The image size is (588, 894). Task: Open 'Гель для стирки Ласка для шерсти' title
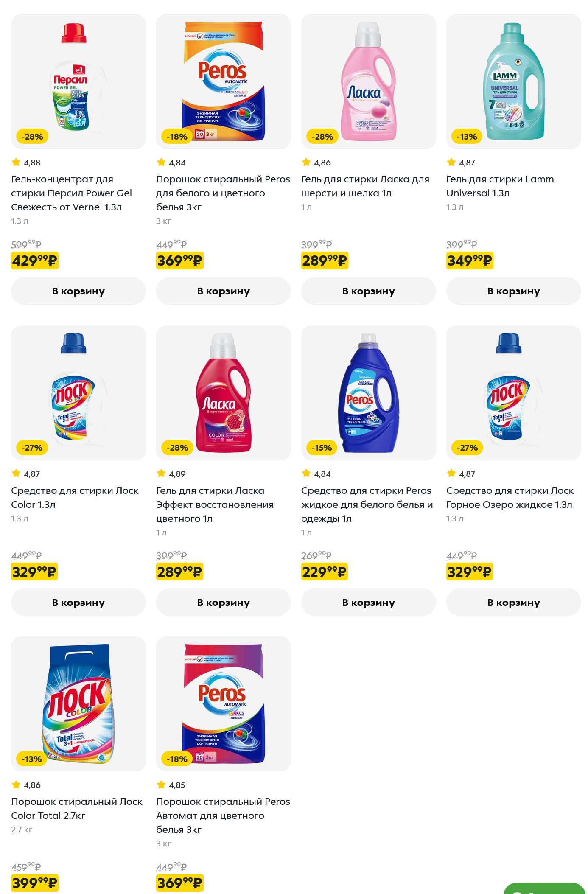point(365,186)
